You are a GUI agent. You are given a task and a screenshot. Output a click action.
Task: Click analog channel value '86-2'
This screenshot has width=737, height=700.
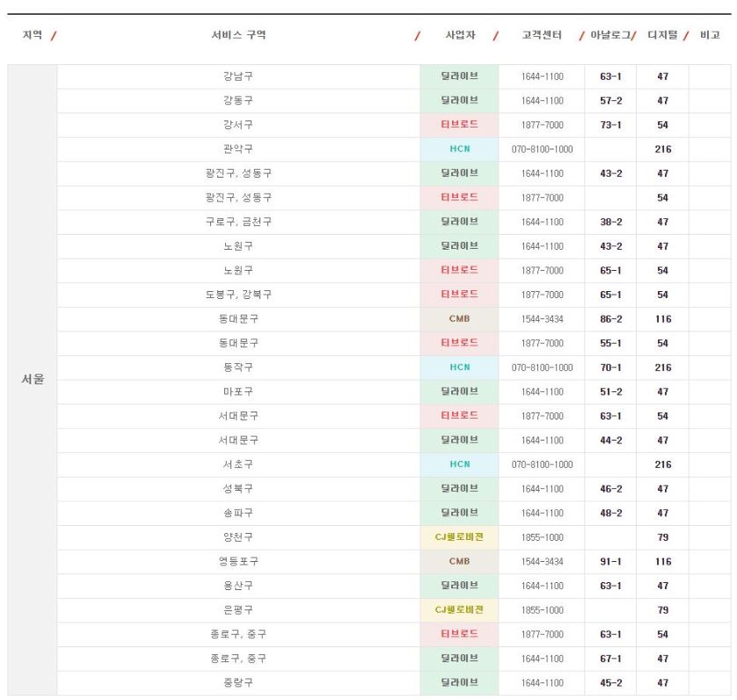(610, 319)
